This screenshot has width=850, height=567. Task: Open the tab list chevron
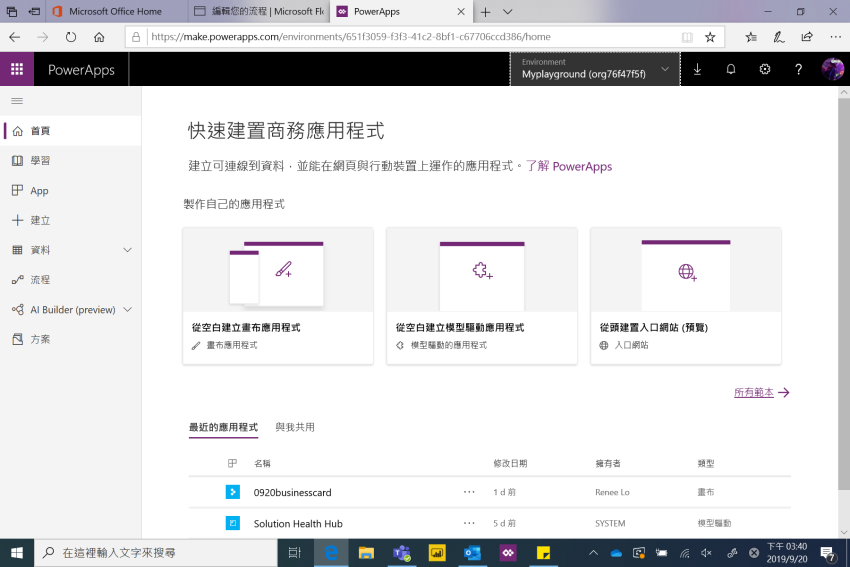[507, 12]
